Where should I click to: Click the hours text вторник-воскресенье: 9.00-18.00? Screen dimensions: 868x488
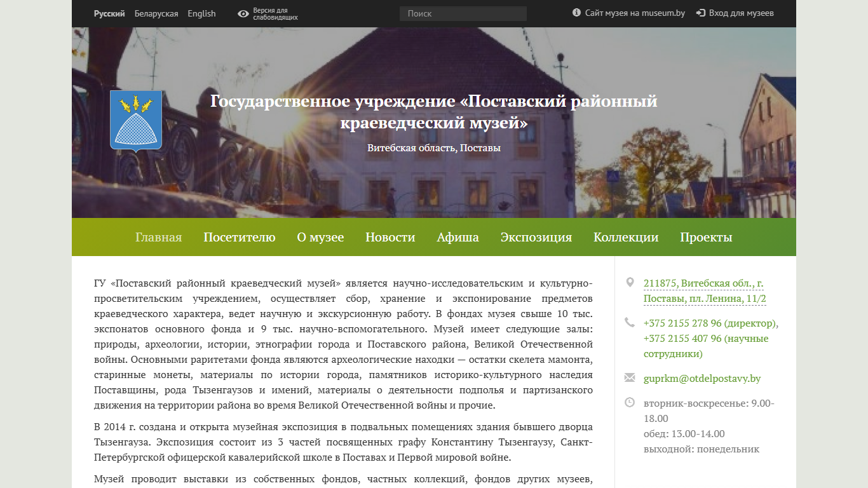[709, 410]
